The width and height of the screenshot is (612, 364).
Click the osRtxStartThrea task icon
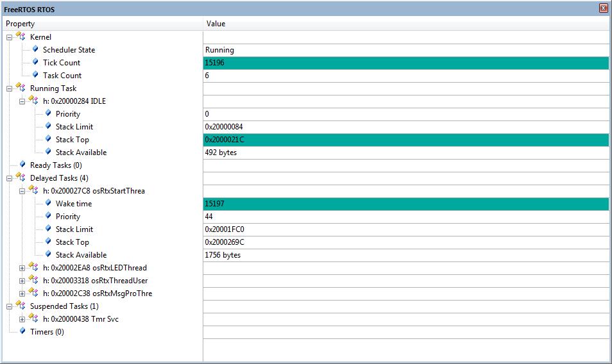click(33, 190)
